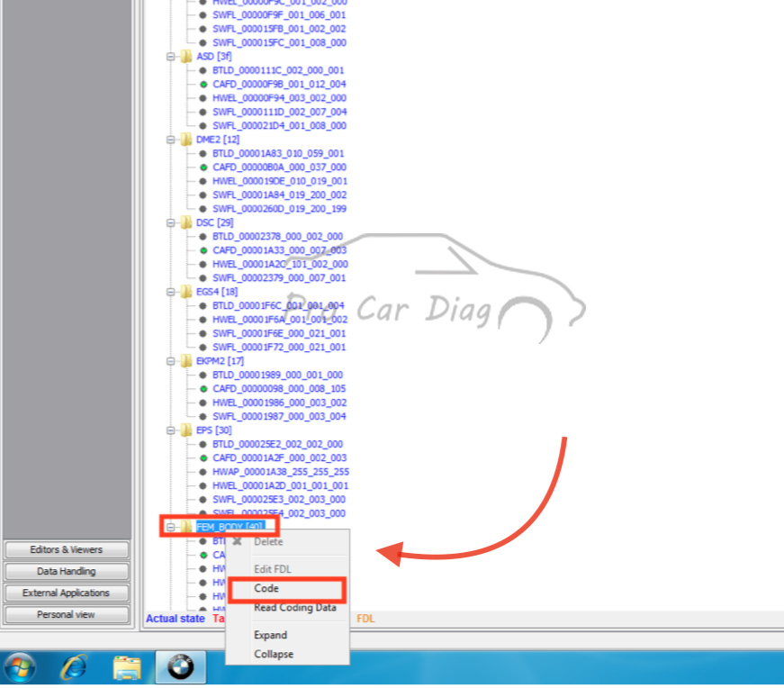This screenshot has height=688, width=784.
Task: Click green status dot beside CAFD_00000F9B_001_012_004
Action: tap(203, 84)
